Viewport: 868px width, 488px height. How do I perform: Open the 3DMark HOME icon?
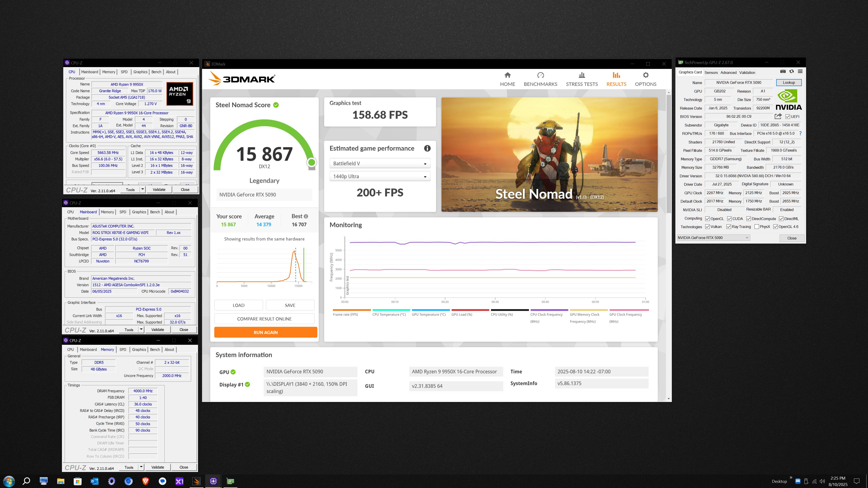507,75
